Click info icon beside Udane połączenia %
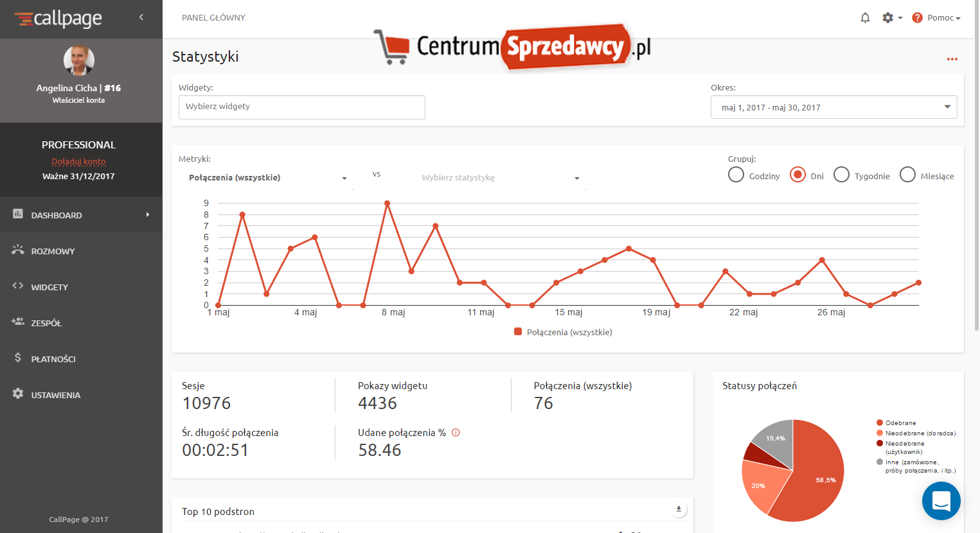The image size is (980, 533). click(456, 433)
